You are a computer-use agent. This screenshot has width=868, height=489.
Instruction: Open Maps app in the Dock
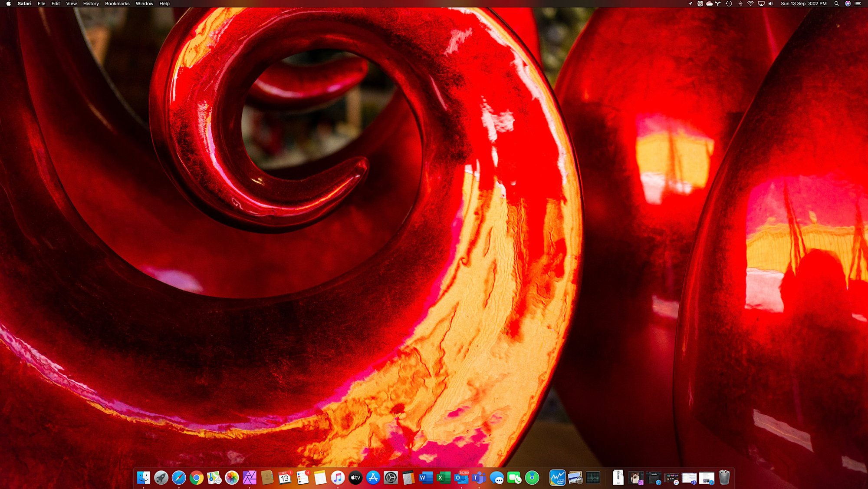point(214,478)
